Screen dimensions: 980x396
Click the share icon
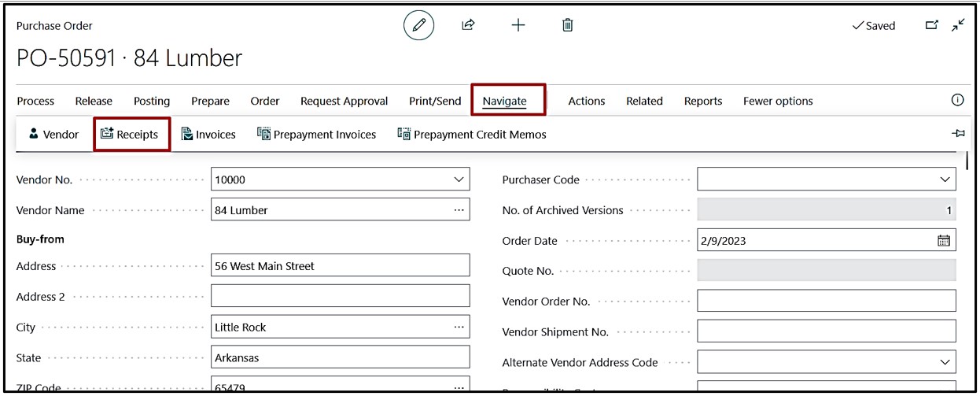468,25
